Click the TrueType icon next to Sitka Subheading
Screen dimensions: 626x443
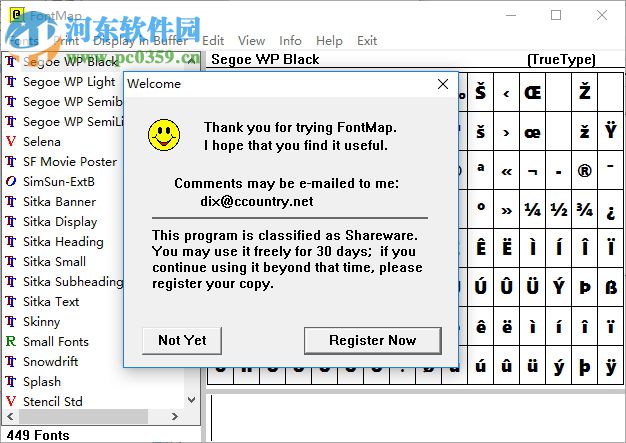[x=11, y=281]
